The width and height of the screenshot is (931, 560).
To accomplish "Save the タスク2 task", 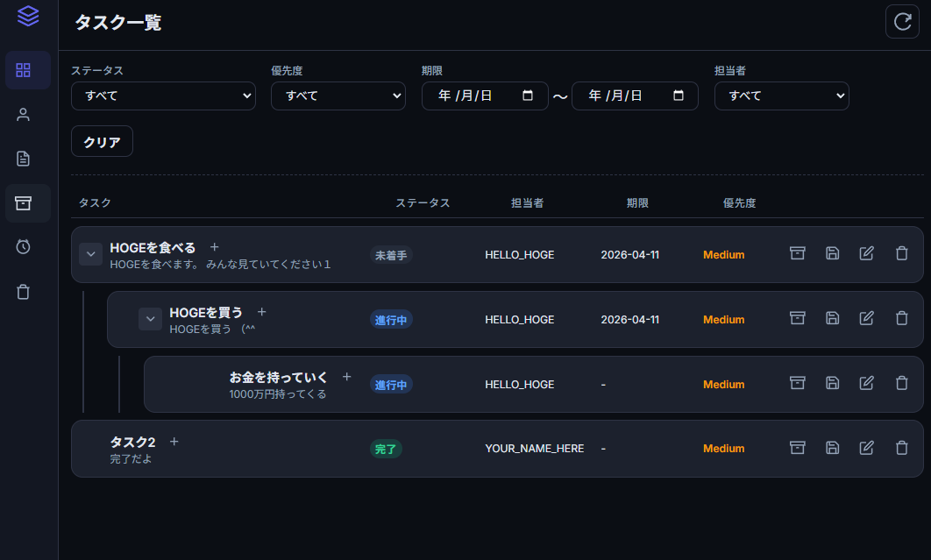I will pyautogui.click(x=833, y=448).
